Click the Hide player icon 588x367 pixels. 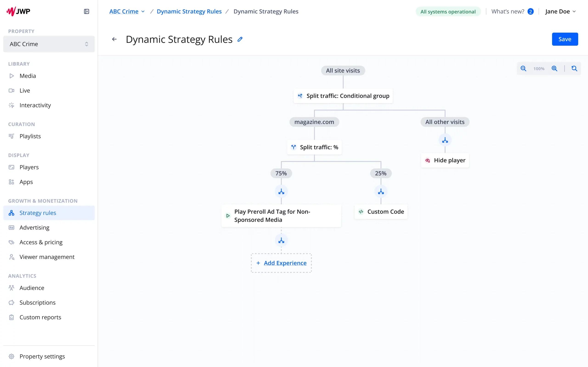point(427,160)
